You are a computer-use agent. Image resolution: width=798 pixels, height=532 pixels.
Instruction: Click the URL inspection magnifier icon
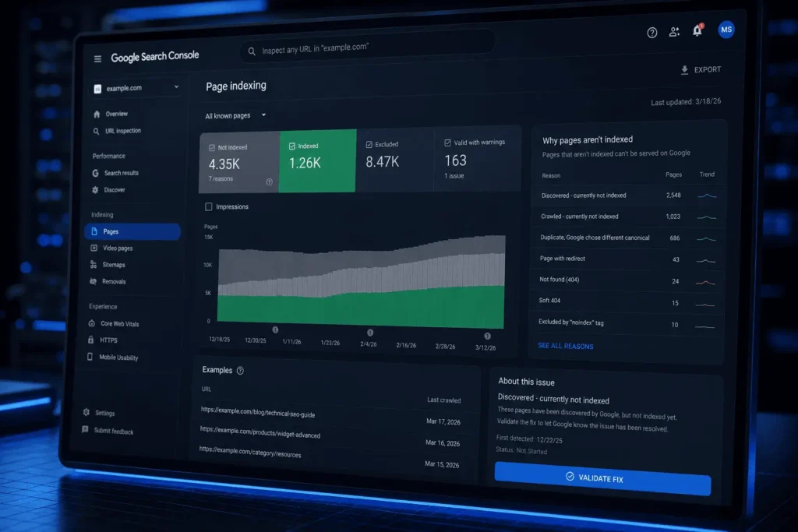96,131
